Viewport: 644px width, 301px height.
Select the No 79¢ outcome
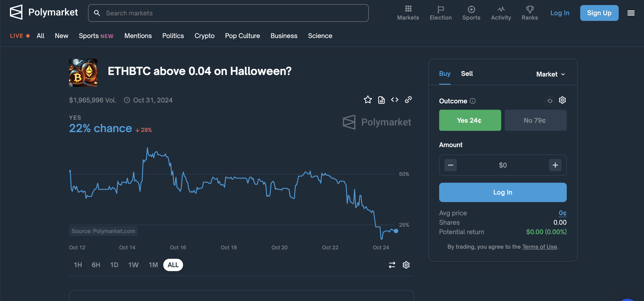(x=536, y=120)
